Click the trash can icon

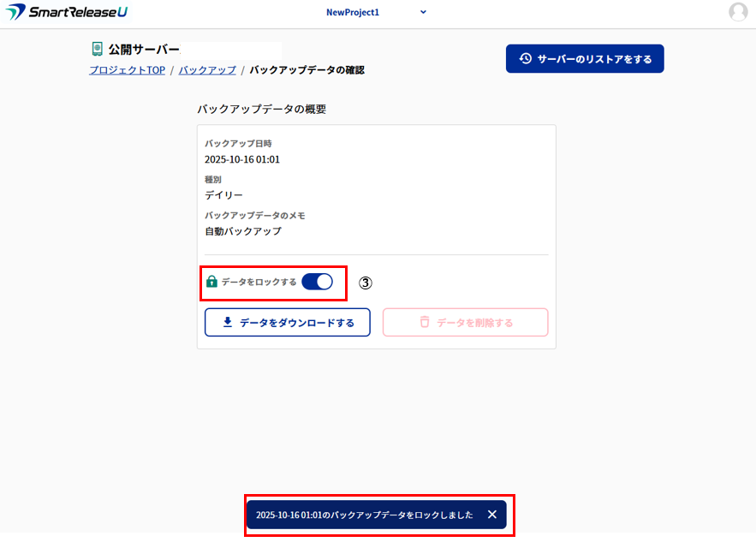tap(425, 323)
